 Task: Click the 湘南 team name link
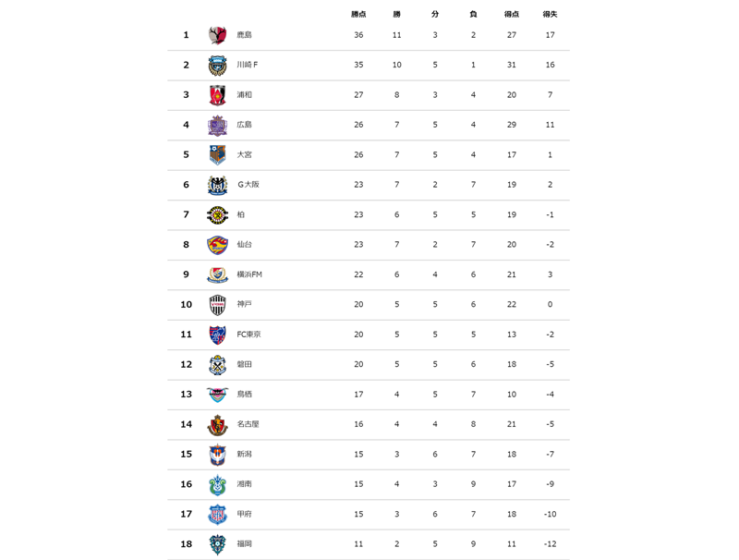coord(244,484)
